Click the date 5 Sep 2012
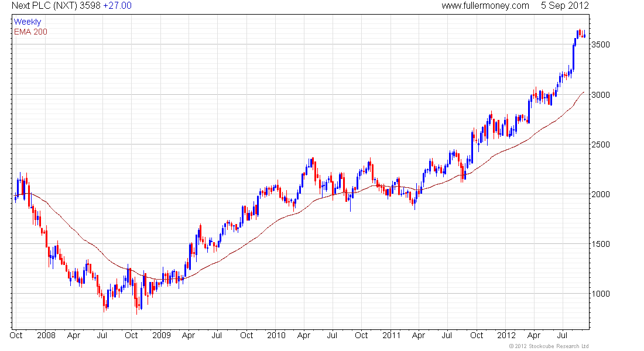This screenshot has width=644, height=351. [565, 6]
